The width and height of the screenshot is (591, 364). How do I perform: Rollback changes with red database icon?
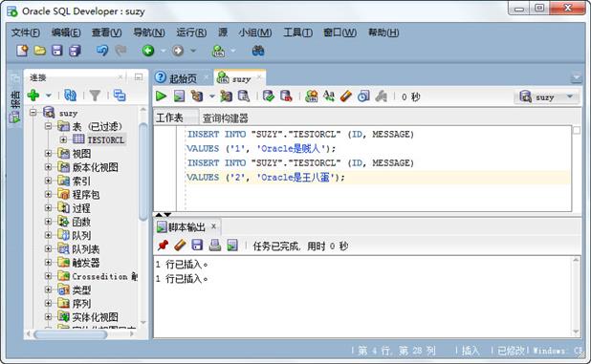(286, 96)
